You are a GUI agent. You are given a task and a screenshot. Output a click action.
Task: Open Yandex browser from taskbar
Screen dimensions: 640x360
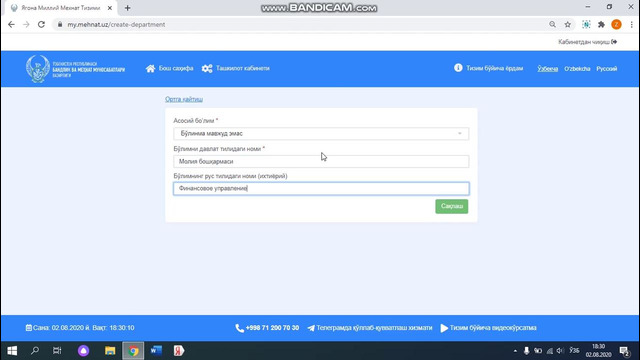coord(179,351)
